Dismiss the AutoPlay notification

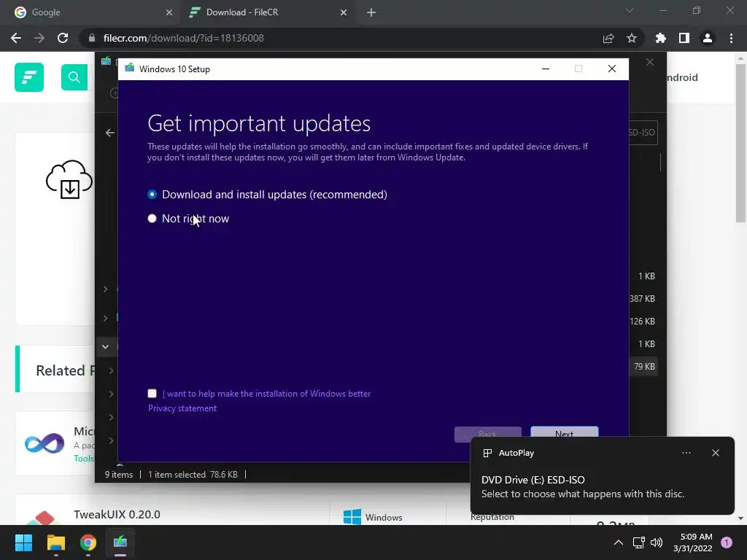(x=716, y=453)
